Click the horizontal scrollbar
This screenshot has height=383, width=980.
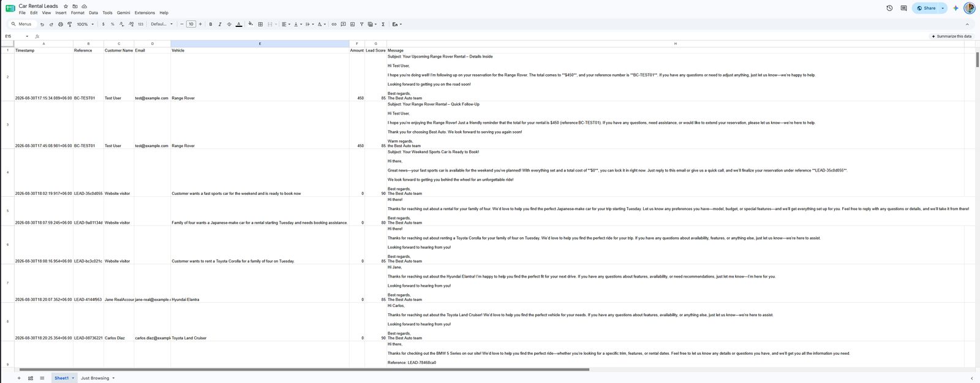[304, 370]
